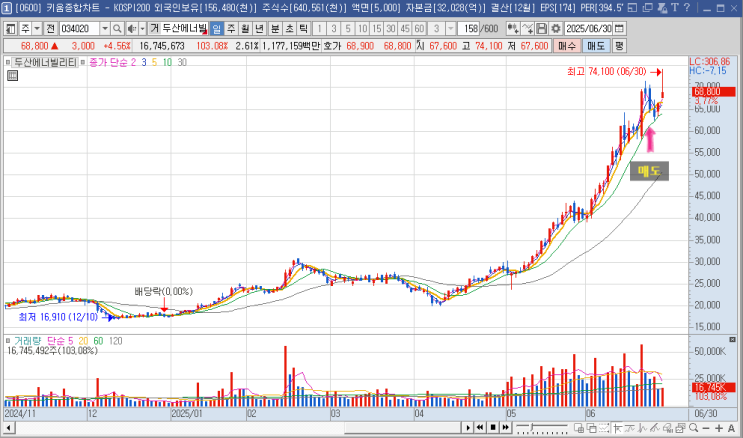Click the playback fast forward button
743x438 pixels.
(x=506, y=428)
